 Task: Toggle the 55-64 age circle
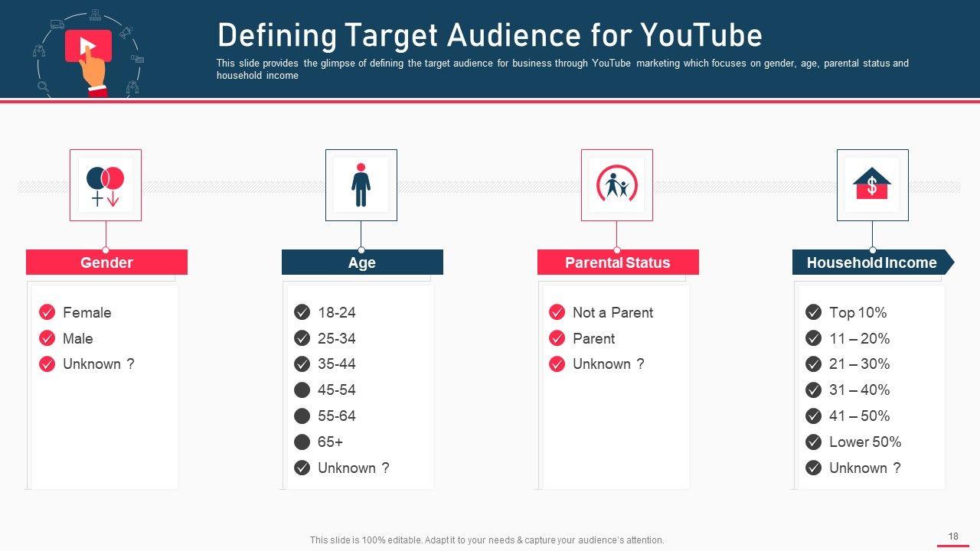click(x=302, y=416)
